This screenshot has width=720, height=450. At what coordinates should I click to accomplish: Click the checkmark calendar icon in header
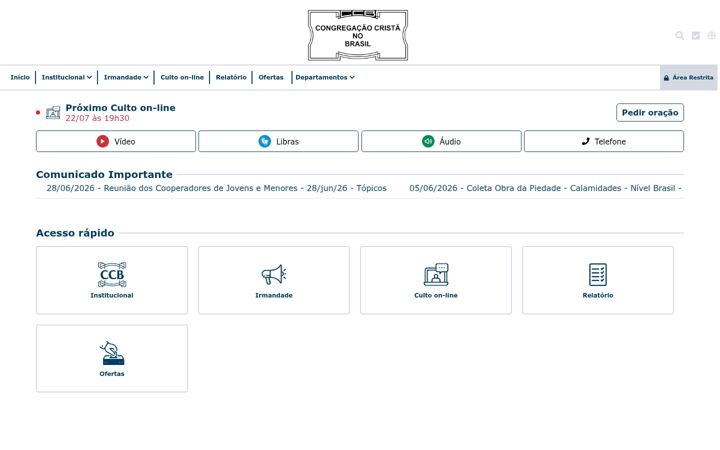coord(696,36)
